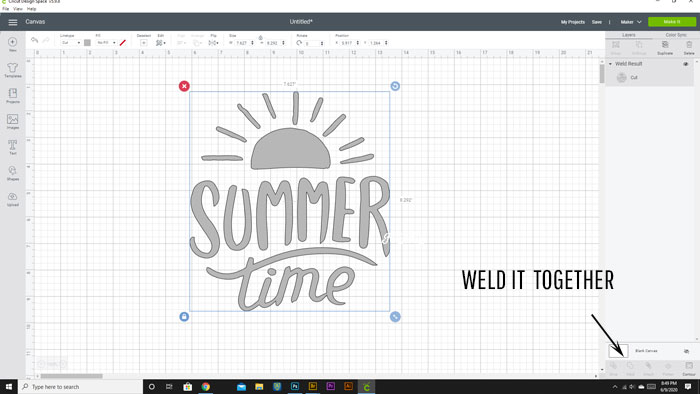Click the Windows Start button

(8, 386)
